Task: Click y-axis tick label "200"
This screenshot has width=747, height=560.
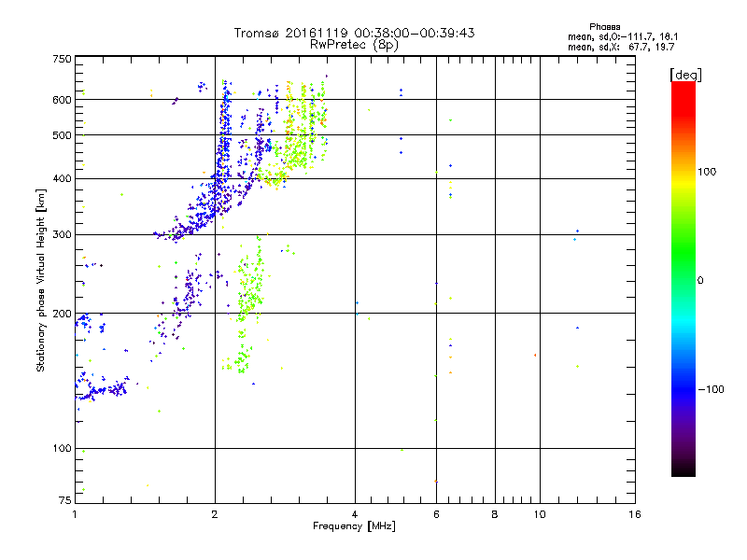Action: tap(62, 314)
